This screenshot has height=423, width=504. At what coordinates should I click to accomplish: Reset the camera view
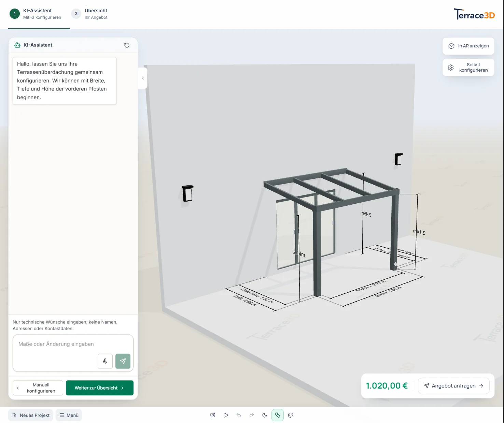(x=213, y=415)
